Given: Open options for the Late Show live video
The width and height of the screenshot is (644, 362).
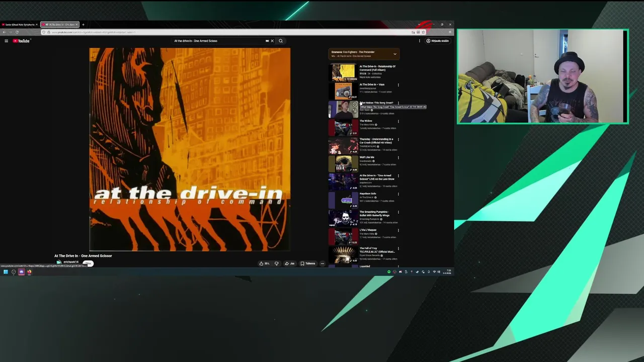Looking at the screenshot, I should [x=398, y=176].
